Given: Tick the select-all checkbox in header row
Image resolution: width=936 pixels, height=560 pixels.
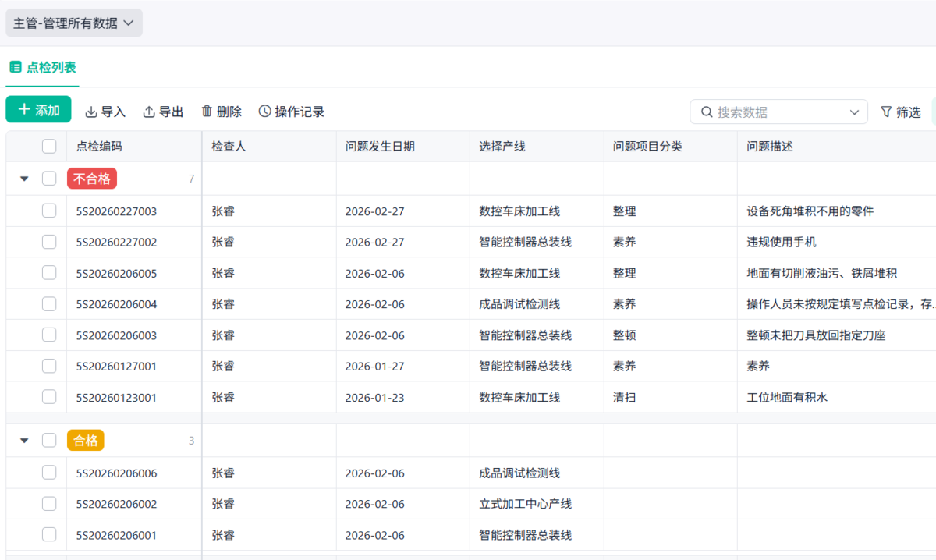Looking at the screenshot, I should point(49,146).
